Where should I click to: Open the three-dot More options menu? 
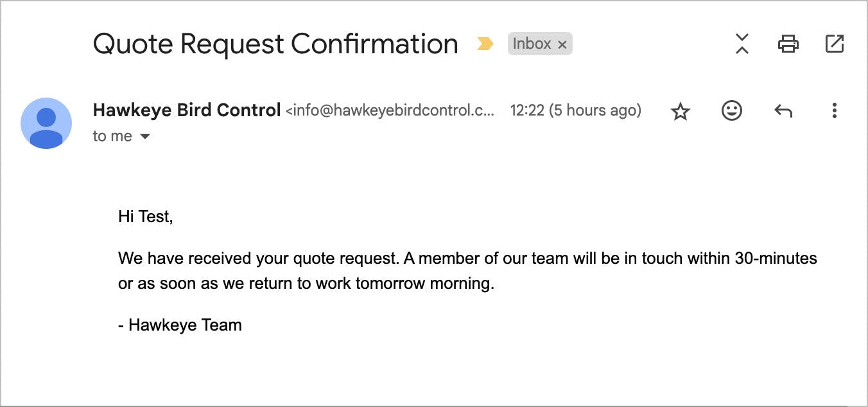834,111
